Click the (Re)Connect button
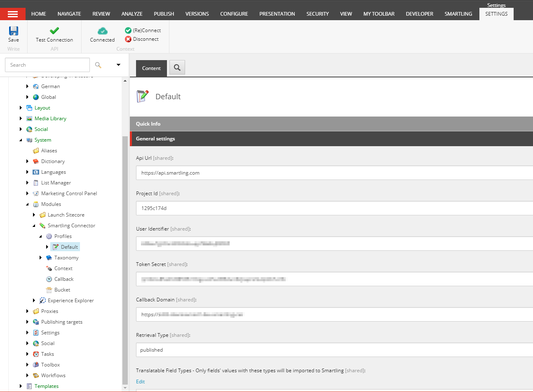This screenshot has height=392, width=533. coord(143,30)
